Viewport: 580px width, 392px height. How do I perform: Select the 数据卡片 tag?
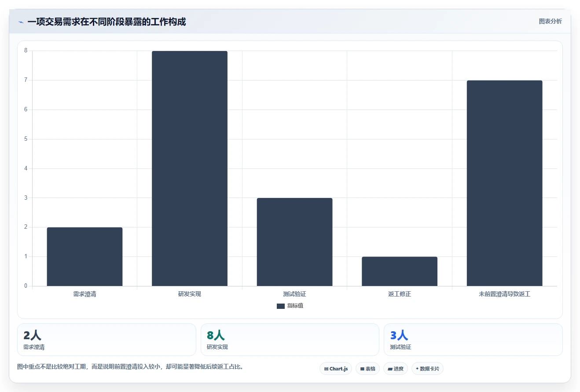pyautogui.click(x=427, y=369)
